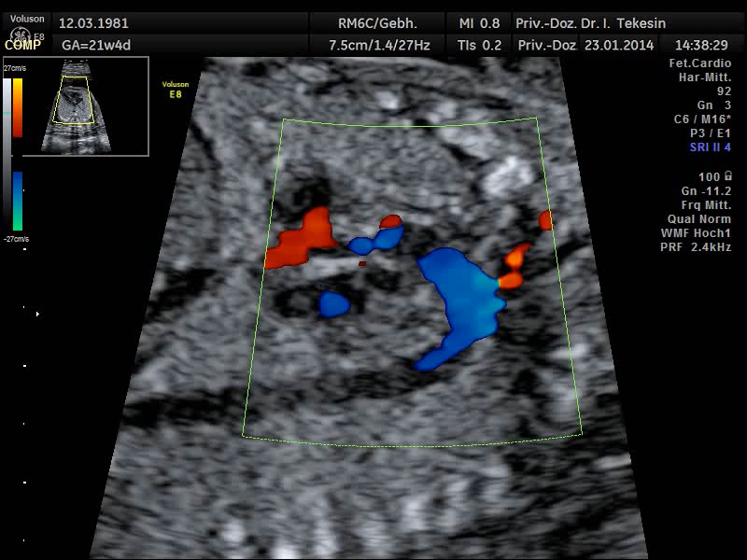Click the blue-green color velocity bar
747x560 pixels.
[x=18, y=201]
